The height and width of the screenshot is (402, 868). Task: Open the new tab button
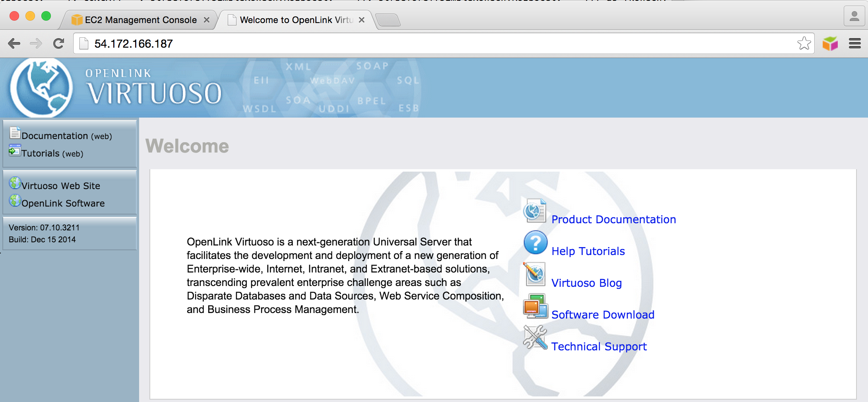388,20
